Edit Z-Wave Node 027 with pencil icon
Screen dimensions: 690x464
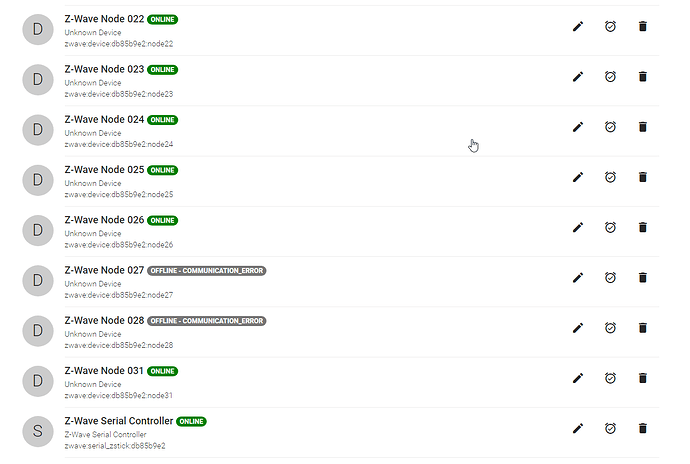click(x=578, y=277)
